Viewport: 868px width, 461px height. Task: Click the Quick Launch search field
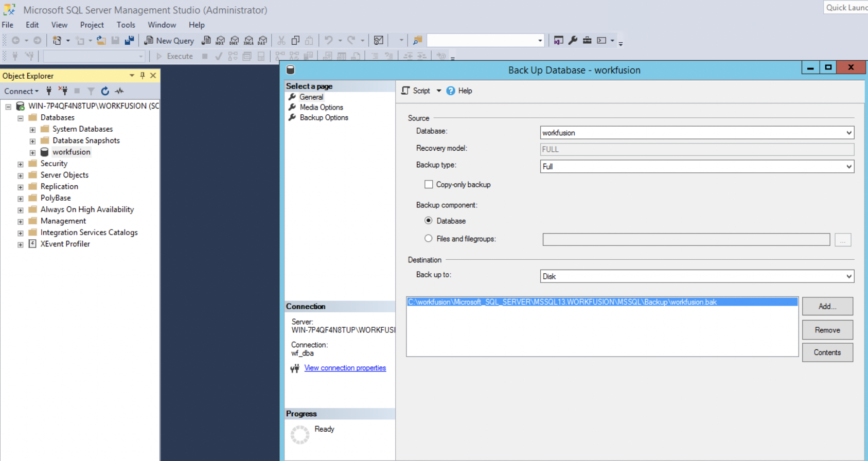(x=846, y=7)
